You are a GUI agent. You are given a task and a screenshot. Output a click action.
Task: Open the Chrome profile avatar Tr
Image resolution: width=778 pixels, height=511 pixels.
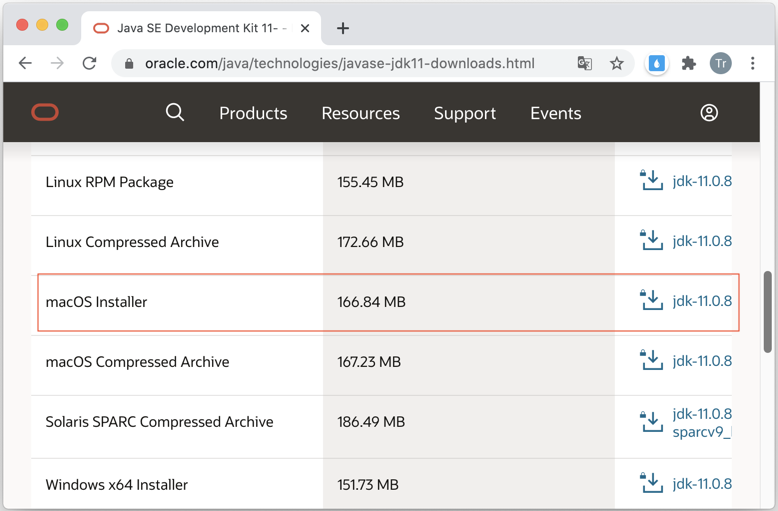720,64
